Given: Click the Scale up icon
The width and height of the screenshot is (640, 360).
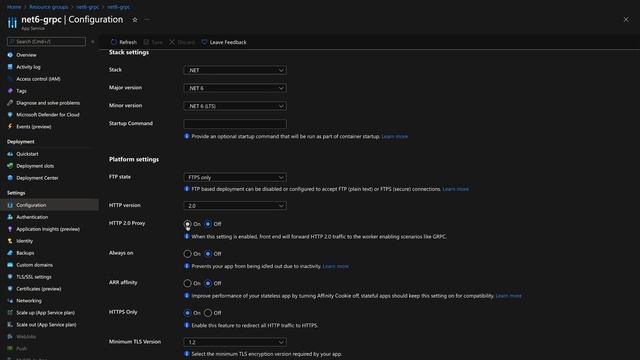Looking at the screenshot, I should pos(10,313).
